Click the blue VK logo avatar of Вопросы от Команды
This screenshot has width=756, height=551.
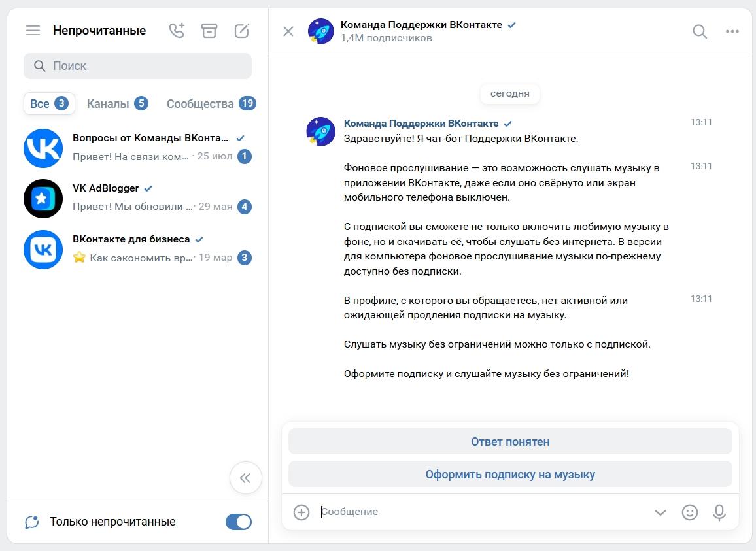click(43, 148)
